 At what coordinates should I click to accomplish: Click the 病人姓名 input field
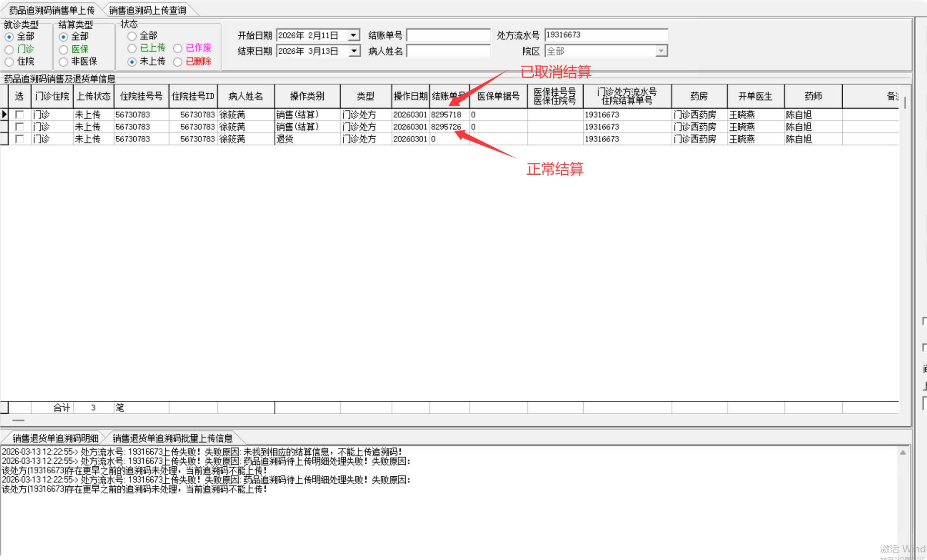[x=448, y=51]
